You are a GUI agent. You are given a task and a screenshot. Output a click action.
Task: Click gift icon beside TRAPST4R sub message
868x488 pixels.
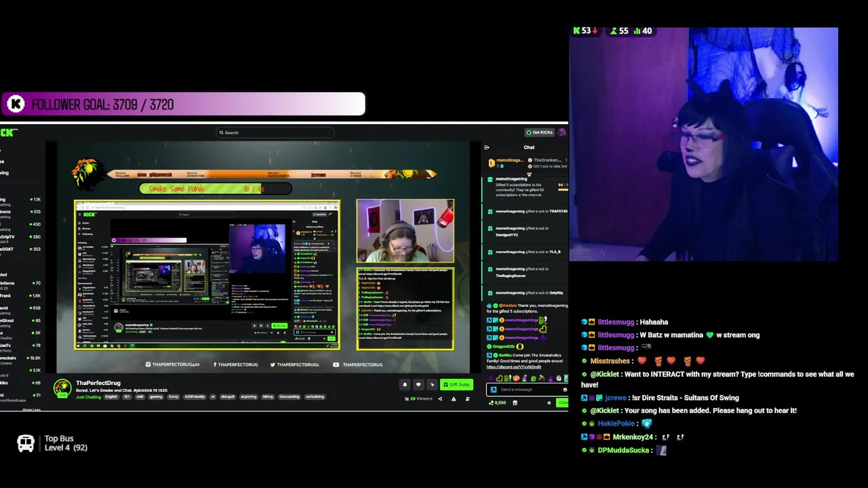[490, 211]
